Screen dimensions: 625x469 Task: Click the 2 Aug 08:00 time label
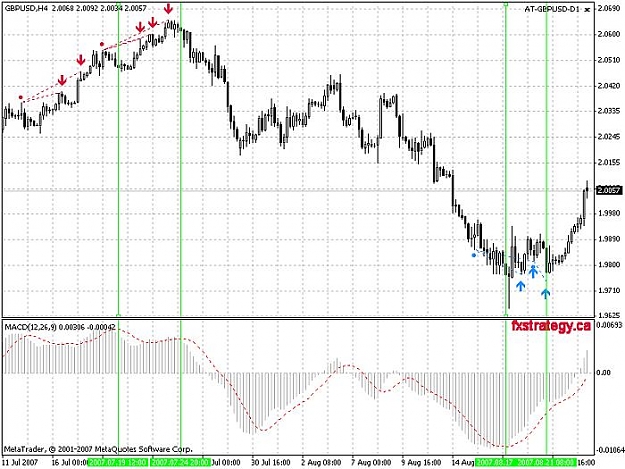click(321, 463)
